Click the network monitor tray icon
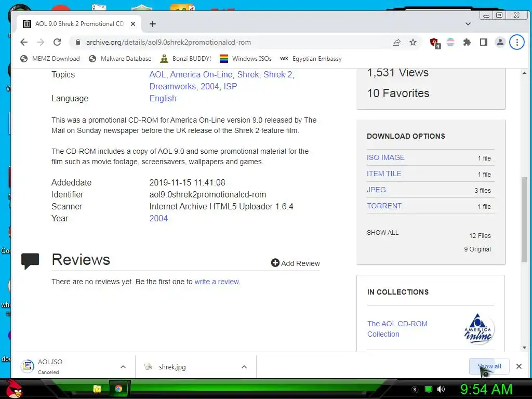 (x=429, y=389)
